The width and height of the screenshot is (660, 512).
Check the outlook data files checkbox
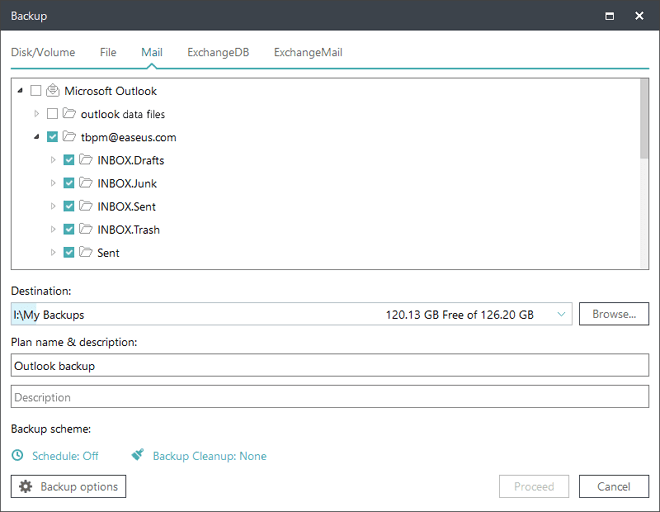coord(52,114)
